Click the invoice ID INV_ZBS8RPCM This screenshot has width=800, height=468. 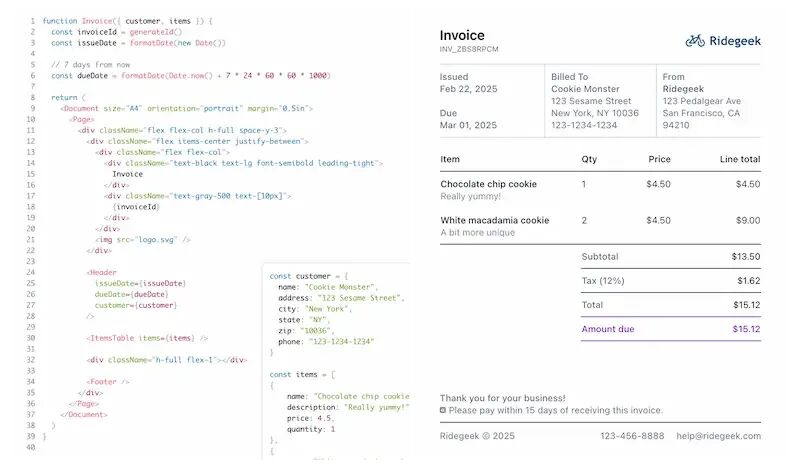469,50
